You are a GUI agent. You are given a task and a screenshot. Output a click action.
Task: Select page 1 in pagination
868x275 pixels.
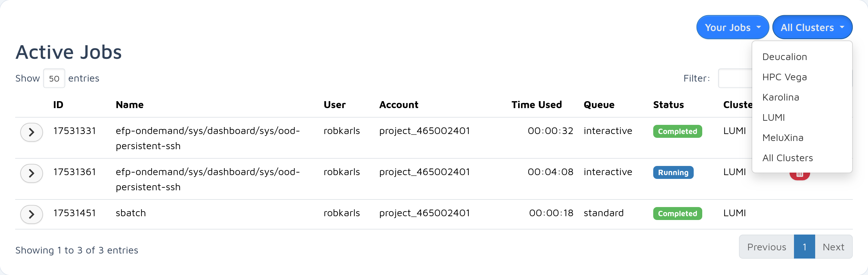(x=804, y=247)
